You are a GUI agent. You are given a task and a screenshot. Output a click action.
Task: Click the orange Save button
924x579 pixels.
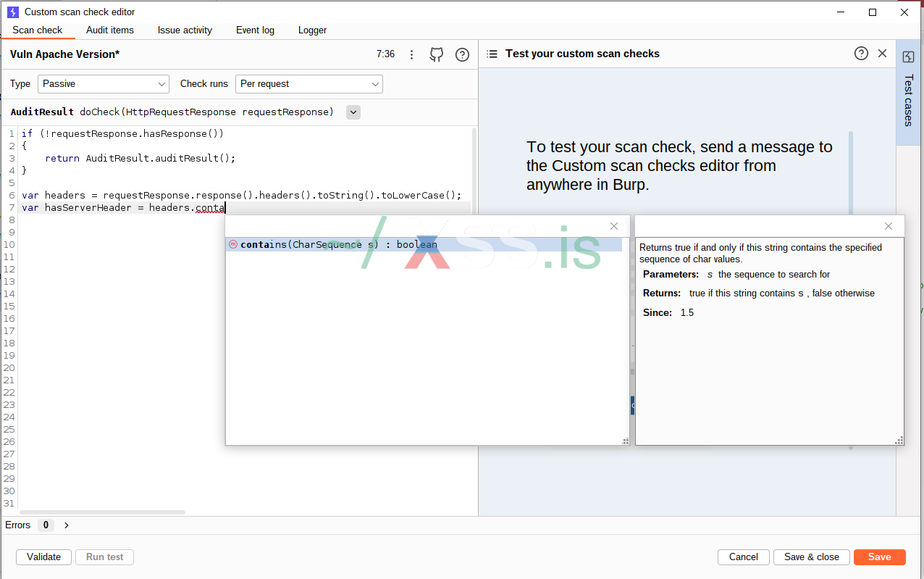point(880,557)
